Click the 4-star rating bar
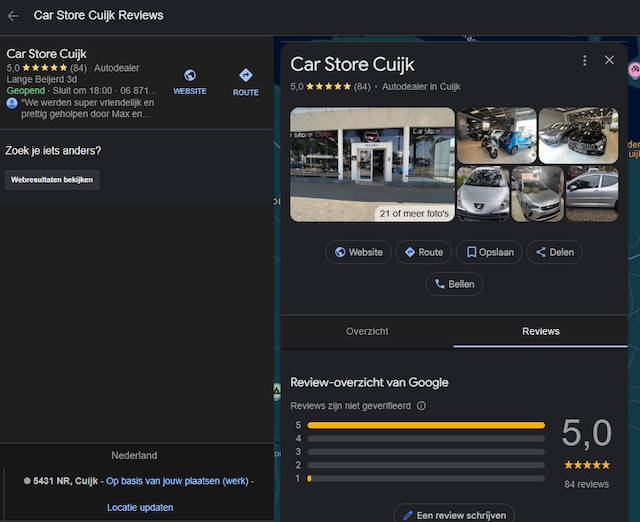Viewport: 640px width, 522px height. click(426, 439)
